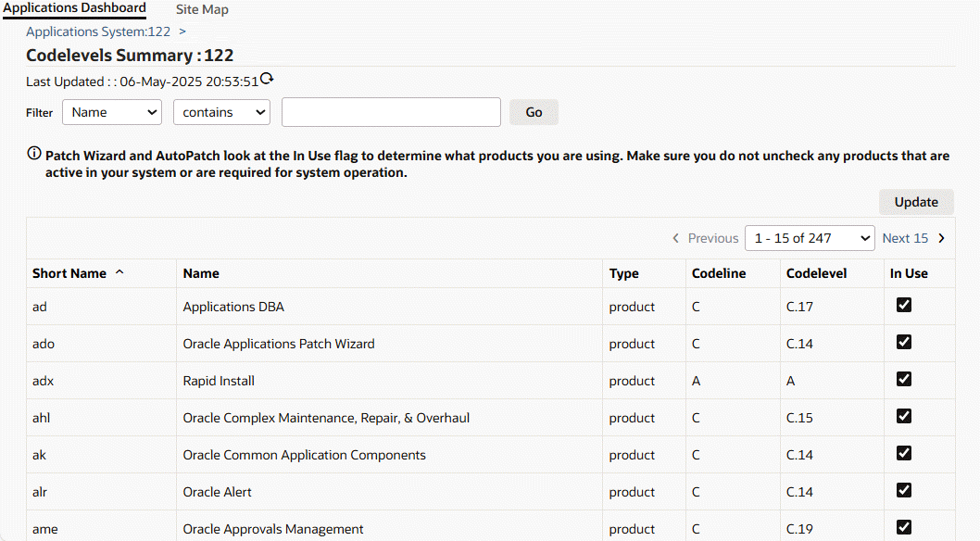Open the Name filter field dropdown
Image resolution: width=980 pixels, height=541 pixels.
pyautogui.click(x=112, y=112)
